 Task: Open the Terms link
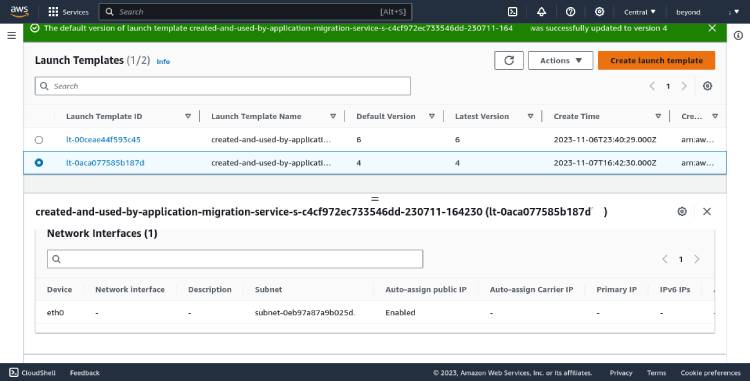pyautogui.click(x=656, y=372)
